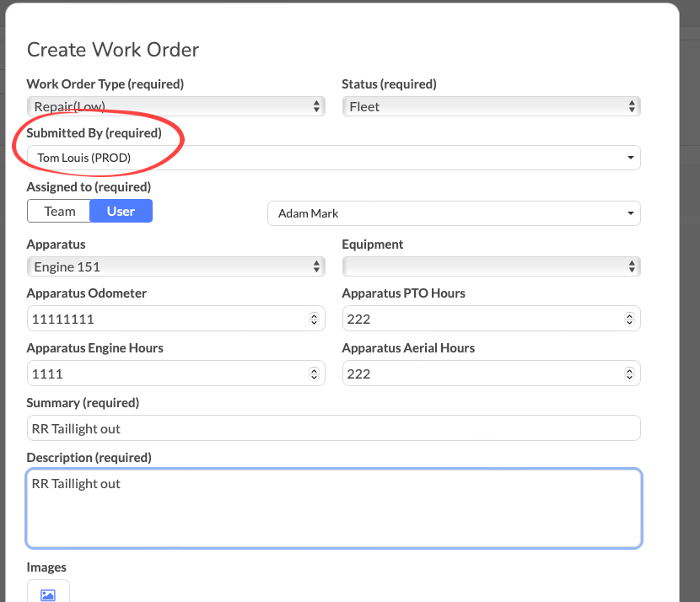Screen dimensions: 700x602
Task: Expand the Submitted By dropdown
Action: click(x=334, y=158)
